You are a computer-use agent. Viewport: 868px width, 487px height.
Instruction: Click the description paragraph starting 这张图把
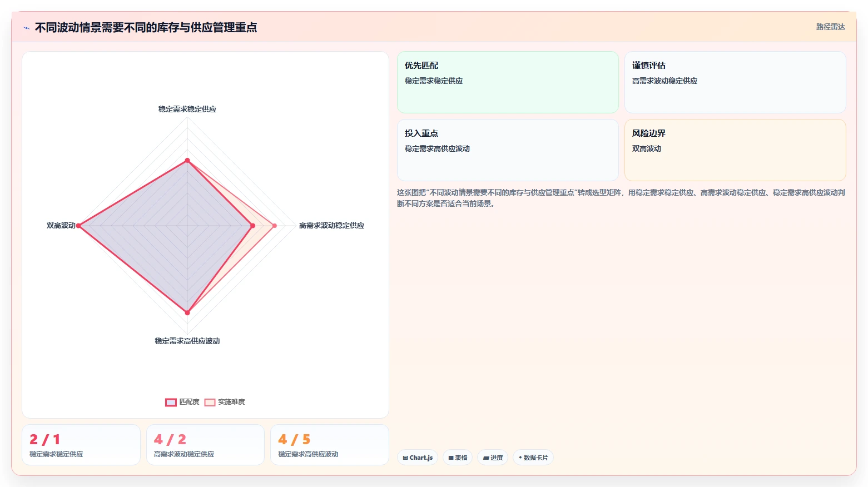621,198
